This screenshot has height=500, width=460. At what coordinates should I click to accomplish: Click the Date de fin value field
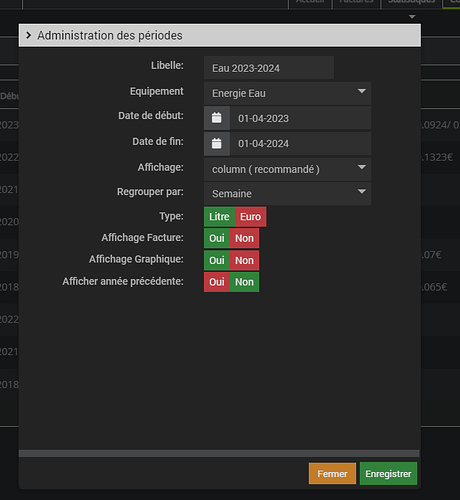pyautogui.click(x=300, y=144)
